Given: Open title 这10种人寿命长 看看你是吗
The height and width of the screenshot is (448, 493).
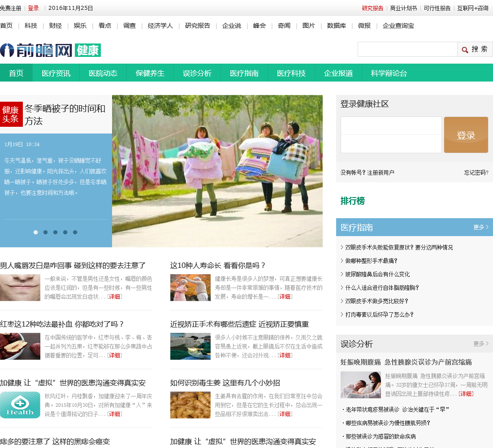Looking at the screenshot, I should click(217, 265).
